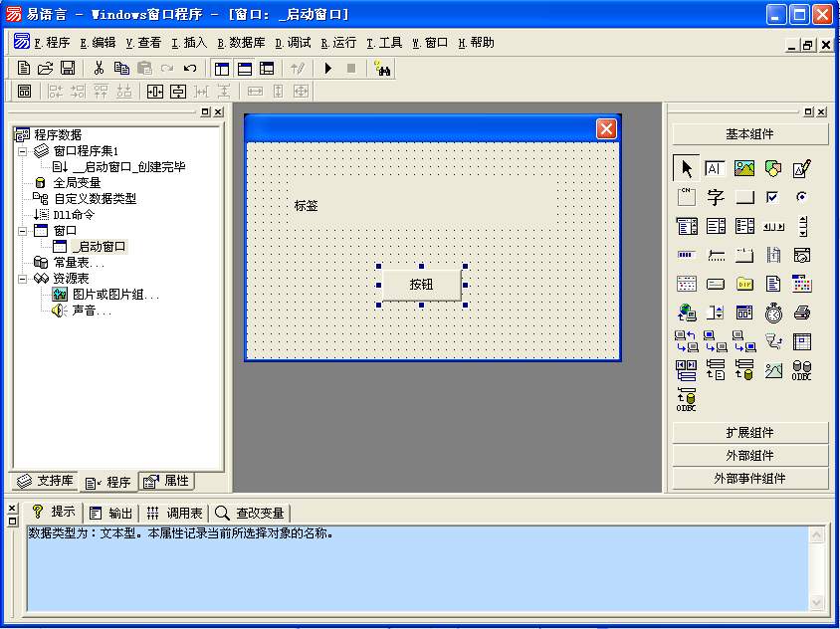Click the form preview icon on alignment toolbar

point(24,92)
